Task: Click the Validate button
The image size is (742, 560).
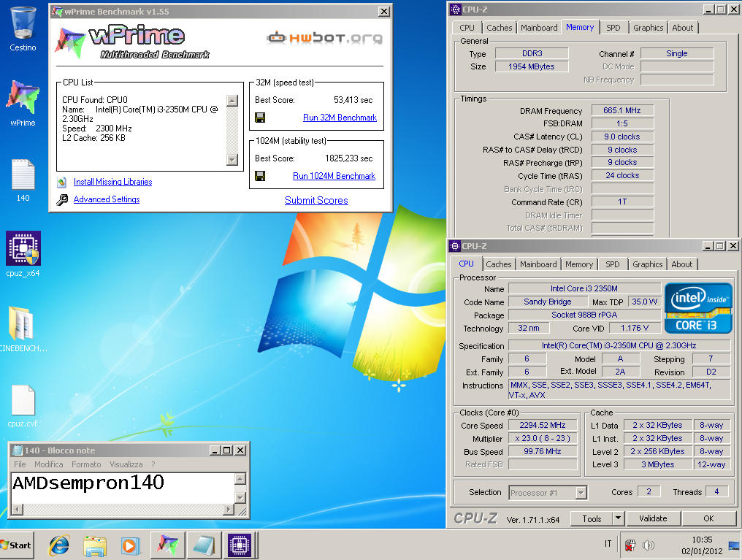Action: [653, 518]
